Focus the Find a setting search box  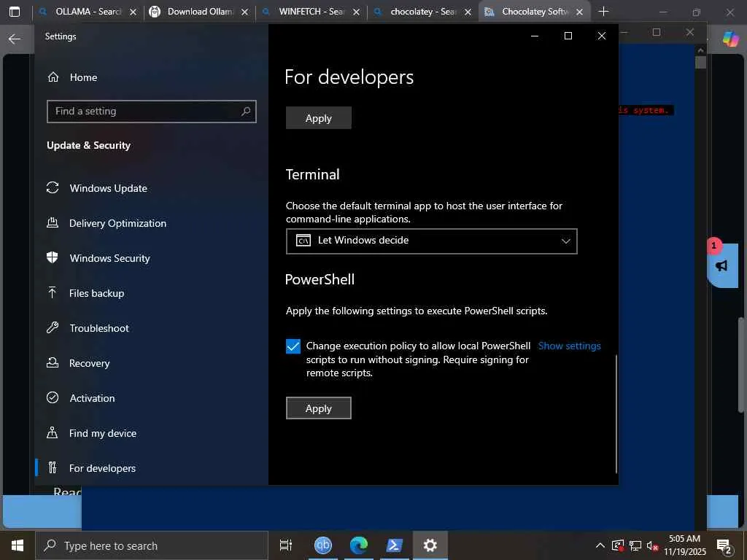pos(152,112)
